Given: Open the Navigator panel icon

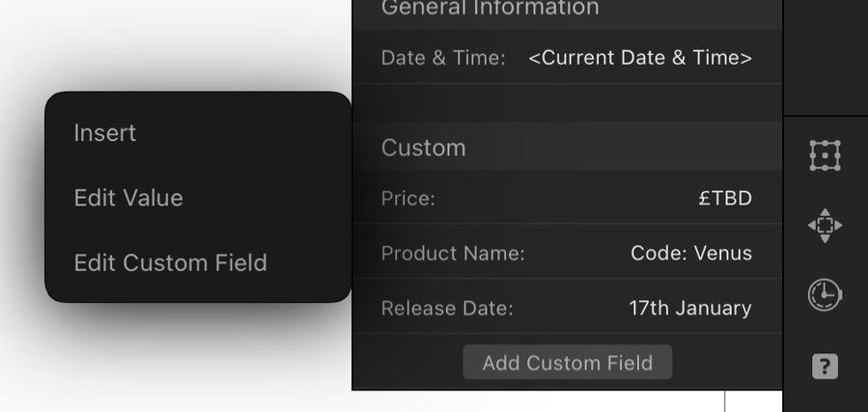Looking at the screenshot, I should pos(825,226).
